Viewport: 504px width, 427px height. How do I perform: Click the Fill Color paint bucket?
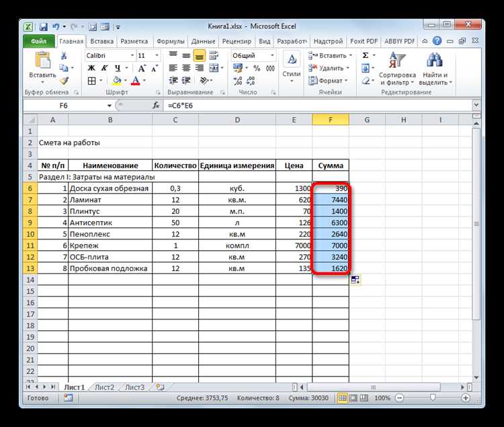click(117, 81)
